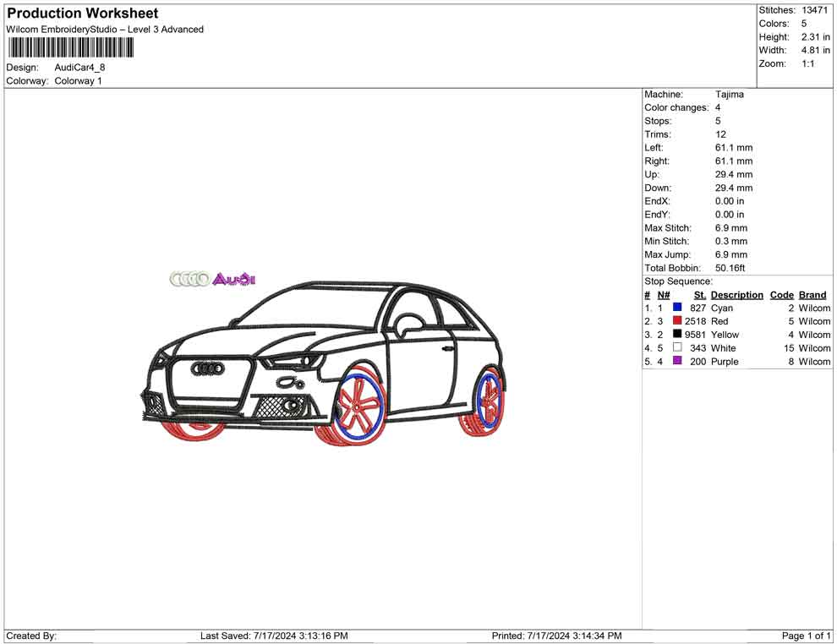Click the barcode in the header

(70, 48)
